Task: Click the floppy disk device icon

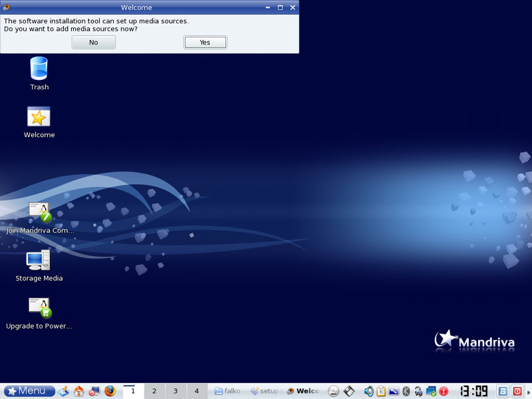Action: pos(348,391)
